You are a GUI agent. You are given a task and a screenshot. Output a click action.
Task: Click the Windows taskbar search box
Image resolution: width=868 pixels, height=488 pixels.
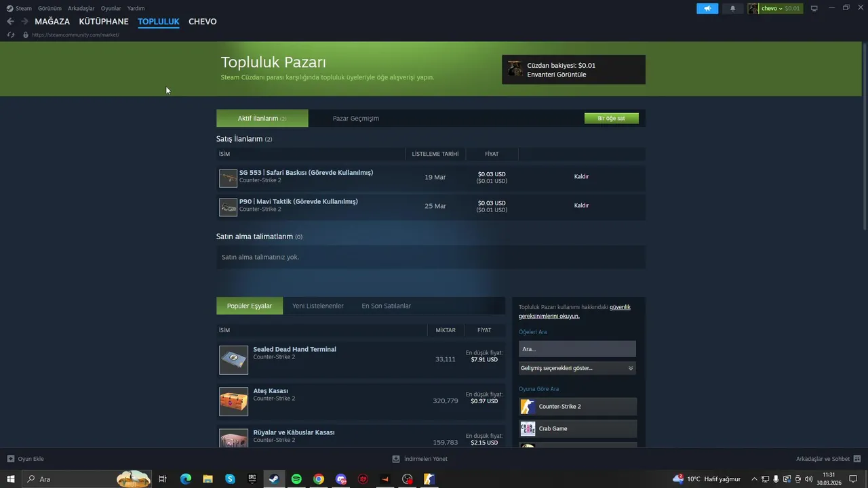tap(87, 479)
